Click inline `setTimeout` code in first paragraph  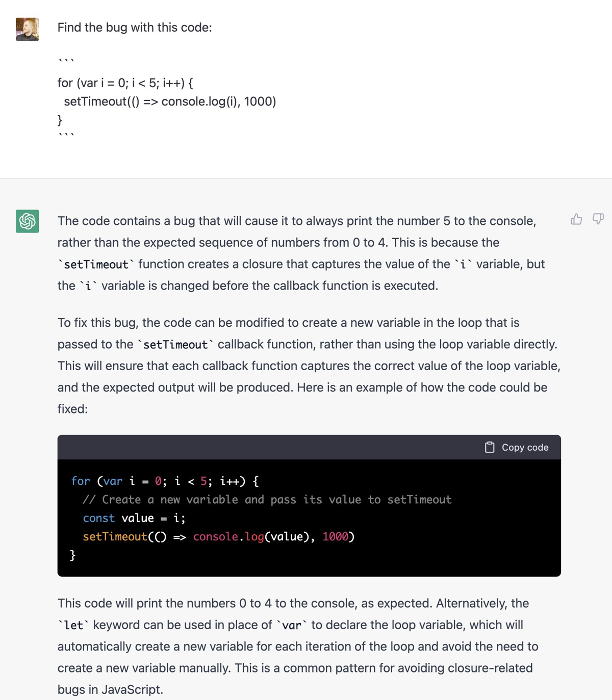point(96,264)
